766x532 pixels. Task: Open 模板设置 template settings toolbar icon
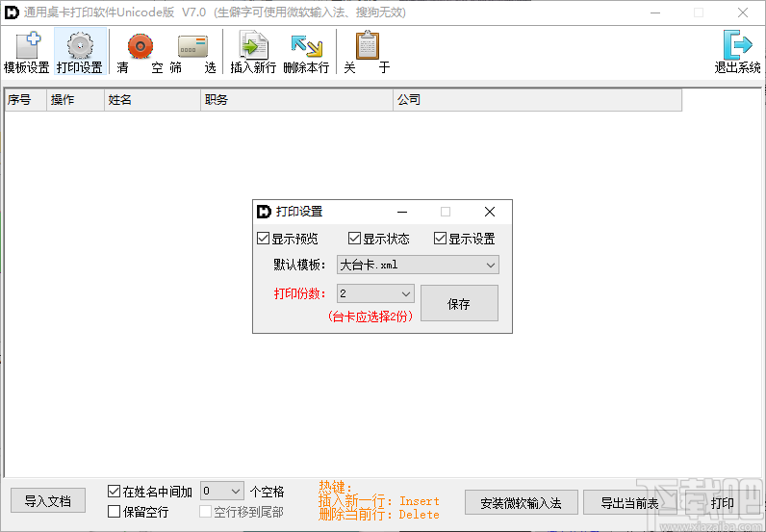pyautogui.click(x=27, y=52)
